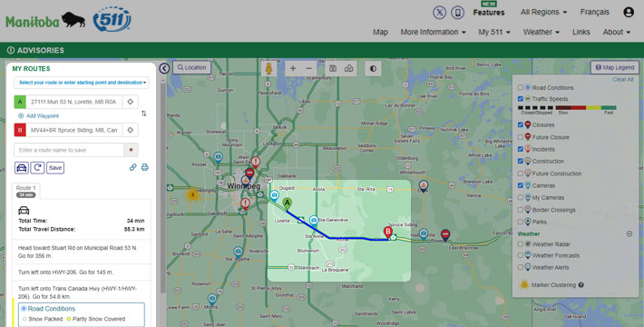Copy the route link chain icon
Screen dimensions: 644x327
(x=133, y=167)
